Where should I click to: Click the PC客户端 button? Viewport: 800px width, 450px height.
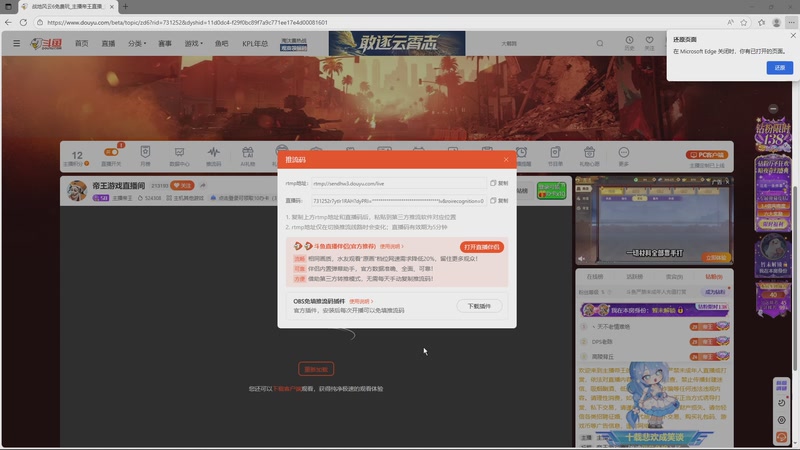pos(707,155)
